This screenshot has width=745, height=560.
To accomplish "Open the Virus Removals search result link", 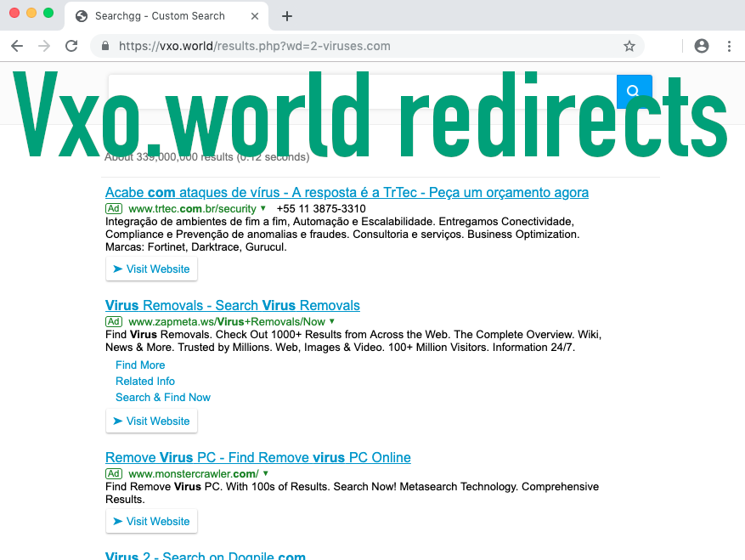I will coord(232,305).
